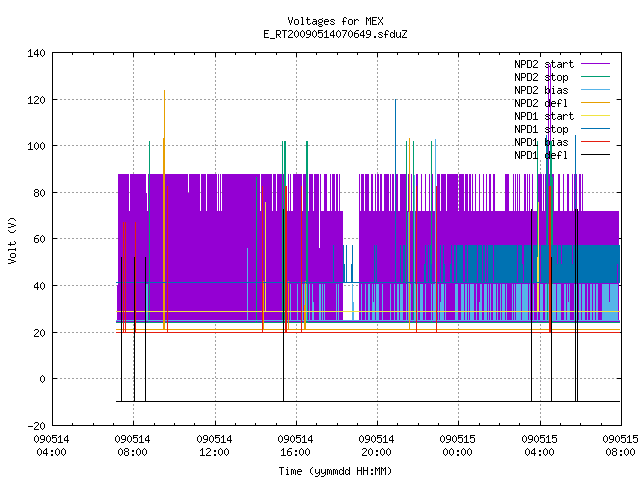This screenshot has width=640, height=480.
Task: Click the 140 y-axis tick value
Action: (x=36, y=53)
